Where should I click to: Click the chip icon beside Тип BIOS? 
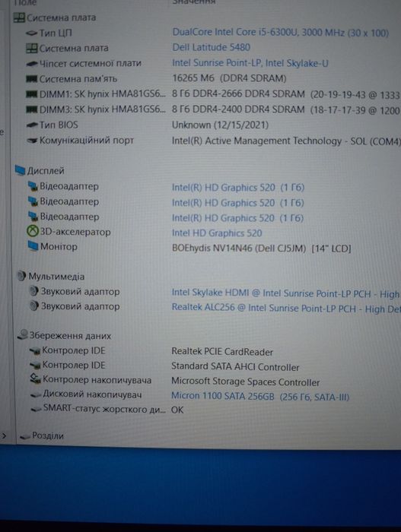32,125
